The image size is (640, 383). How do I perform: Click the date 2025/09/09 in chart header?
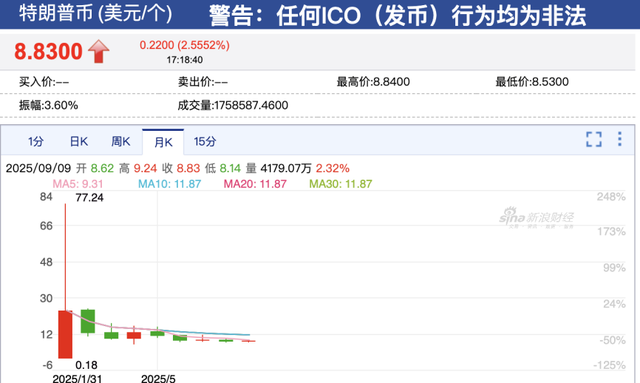[38, 168]
